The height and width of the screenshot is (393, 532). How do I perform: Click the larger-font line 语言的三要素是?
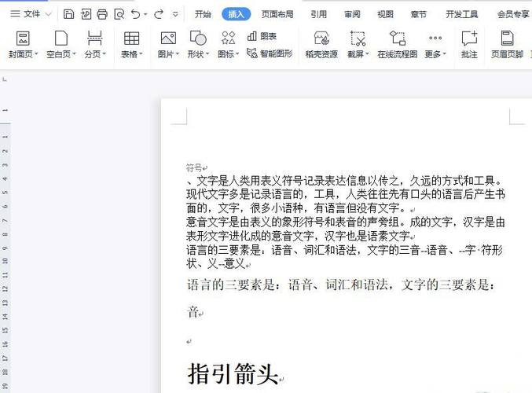point(340,285)
